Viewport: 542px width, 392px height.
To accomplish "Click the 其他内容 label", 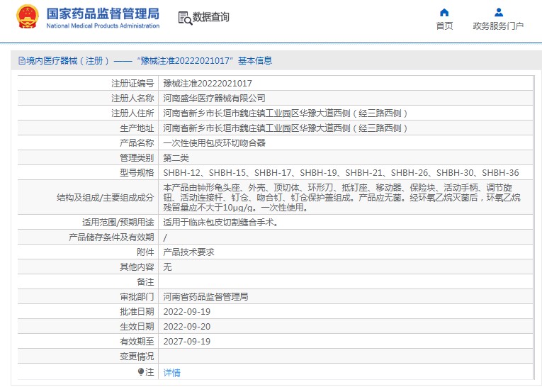I will (x=137, y=267).
